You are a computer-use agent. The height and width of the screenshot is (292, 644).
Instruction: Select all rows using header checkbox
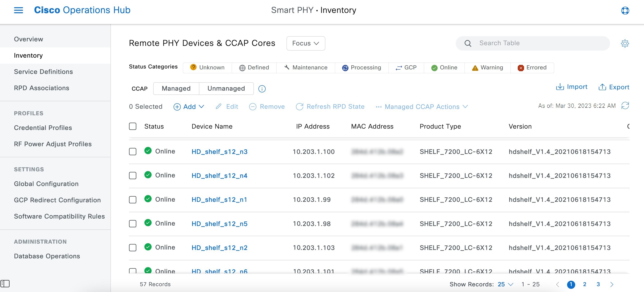click(133, 126)
